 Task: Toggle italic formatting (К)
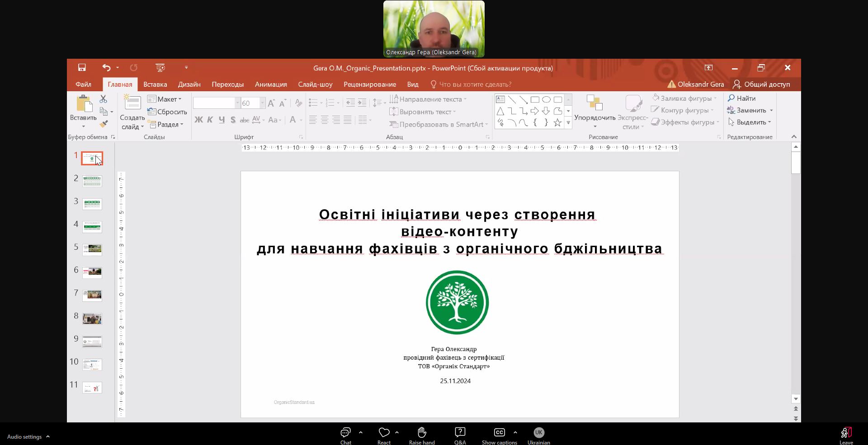pos(210,120)
